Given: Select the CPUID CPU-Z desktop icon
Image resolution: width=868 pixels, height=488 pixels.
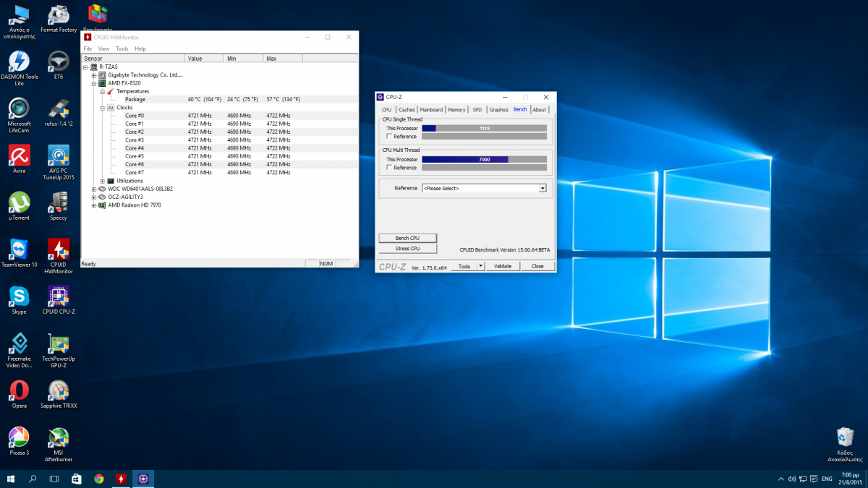Looking at the screenshot, I should point(58,300).
